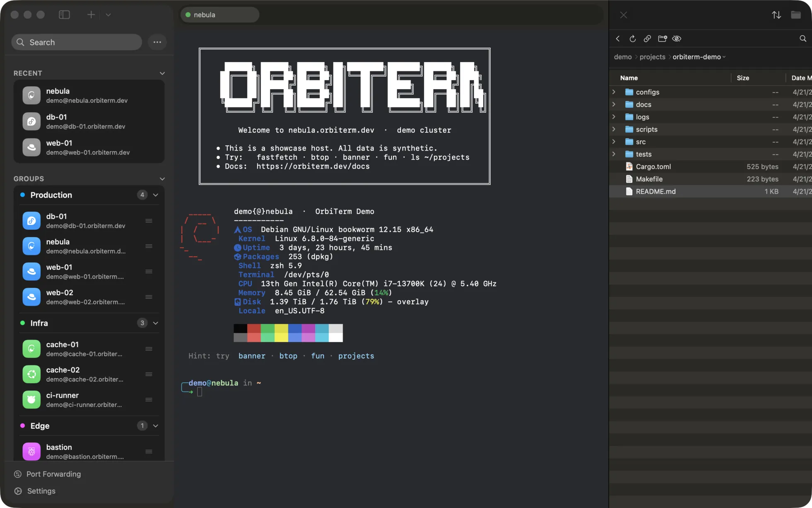The height and width of the screenshot is (508, 812).
Task: Collapse the Production group chevron
Action: [155, 195]
